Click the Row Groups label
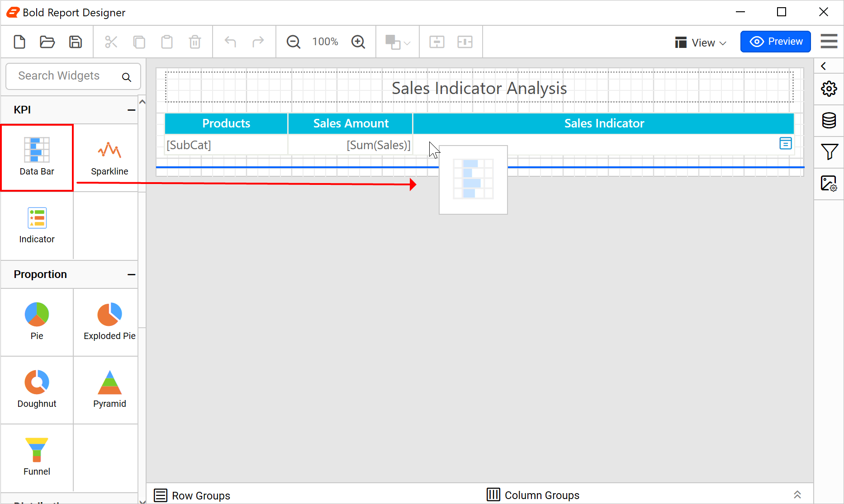Image resolution: width=844 pixels, height=504 pixels. click(x=201, y=495)
